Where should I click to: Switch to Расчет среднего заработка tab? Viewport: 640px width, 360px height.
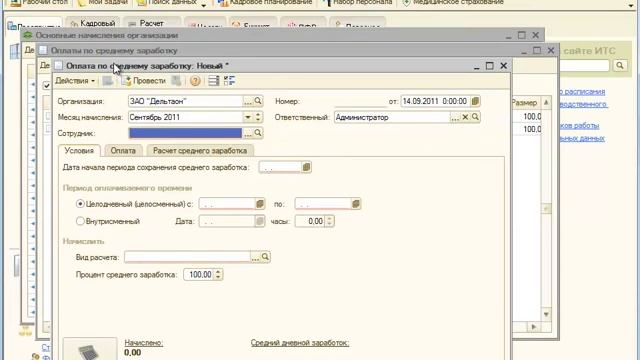tap(200, 151)
